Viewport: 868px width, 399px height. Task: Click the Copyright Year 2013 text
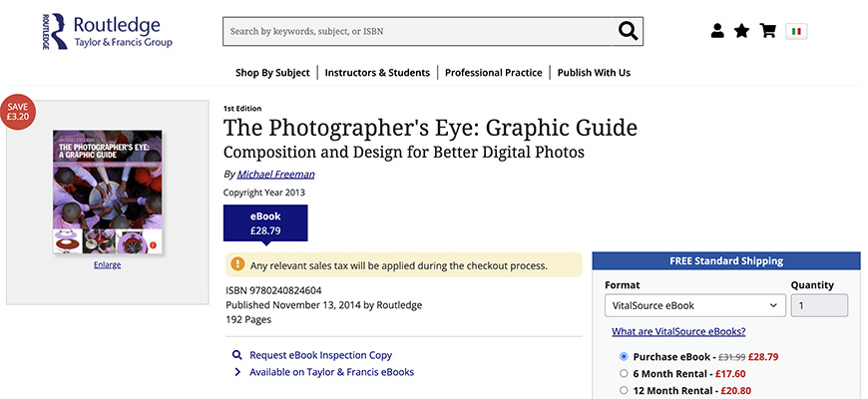[264, 193]
